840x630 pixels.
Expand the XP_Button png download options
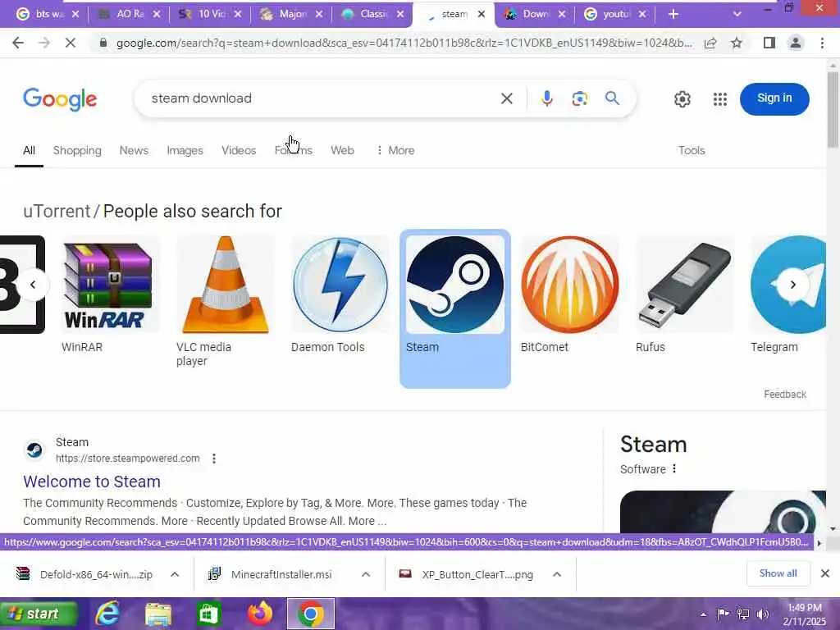pyautogui.click(x=557, y=574)
